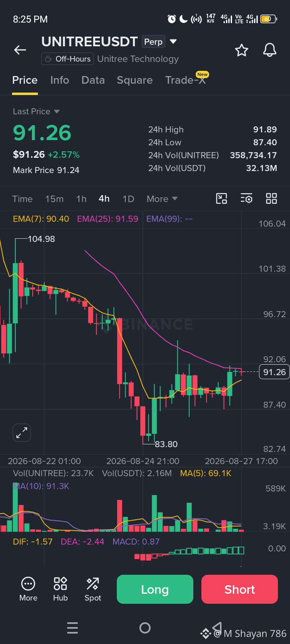Tap the Mark Price 91.24 text
This screenshot has height=644, width=290.
coord(46,170)
